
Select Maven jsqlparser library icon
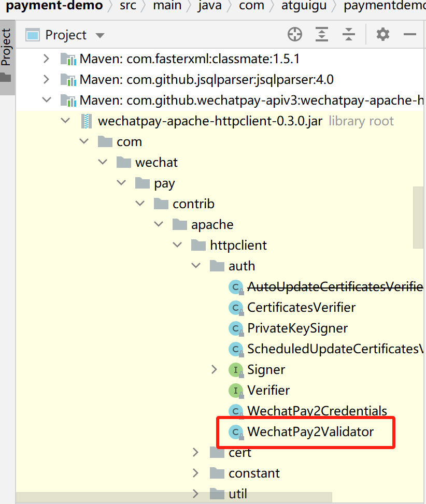pos(68,79)
